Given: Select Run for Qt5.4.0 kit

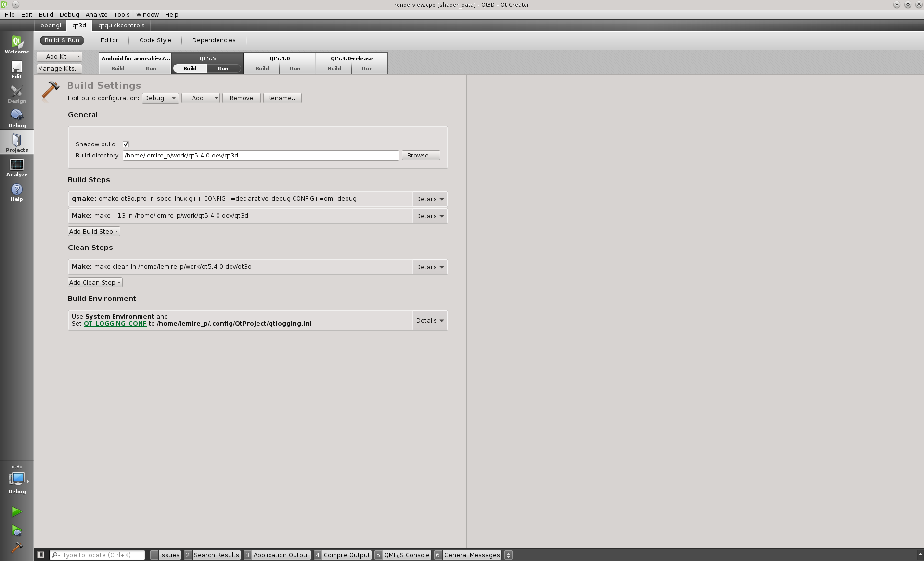Looking at the screenshot, I should [295, 68].
